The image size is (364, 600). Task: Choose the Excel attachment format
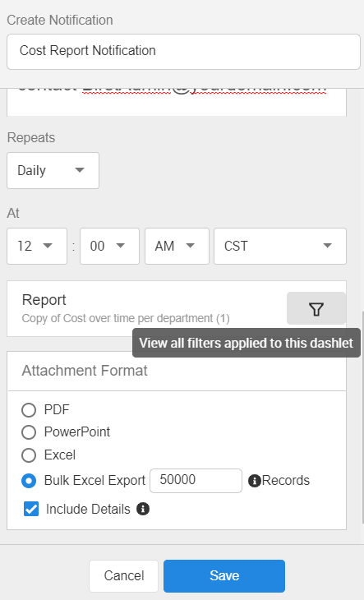29,455
